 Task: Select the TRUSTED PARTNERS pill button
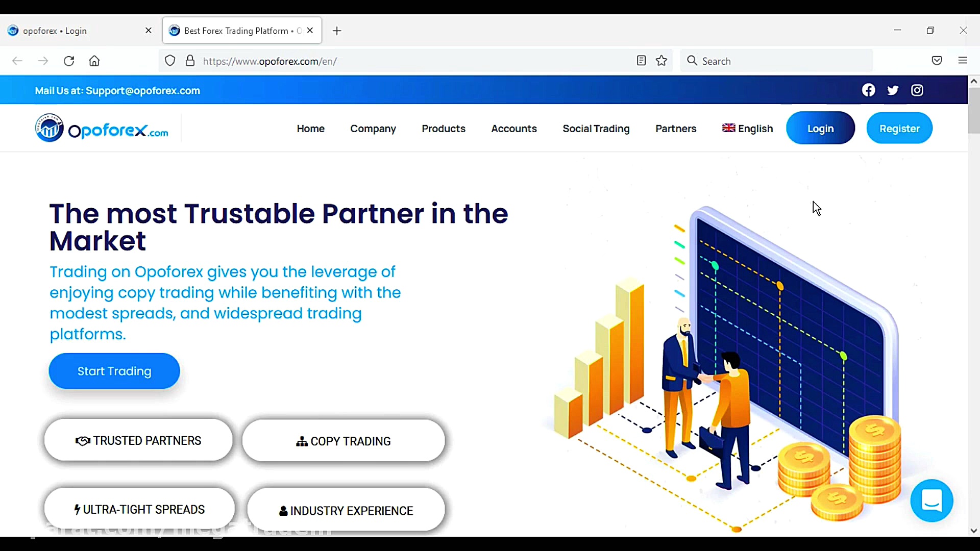click(138, 440)
